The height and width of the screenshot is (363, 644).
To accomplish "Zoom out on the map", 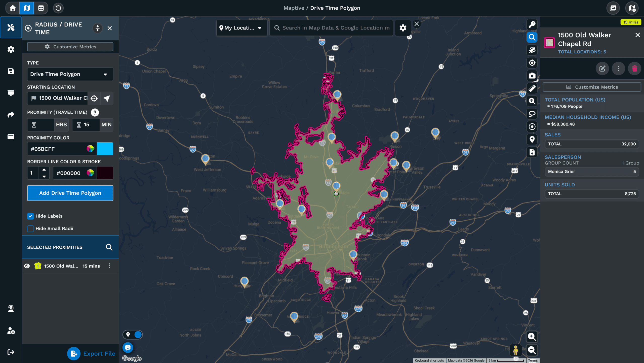I will click(x=532, y=350).
